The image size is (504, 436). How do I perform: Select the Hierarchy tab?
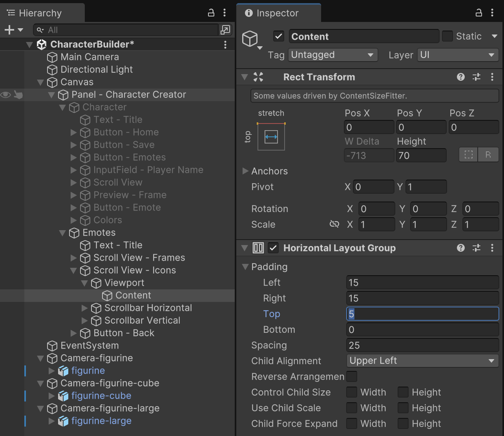(40, 13)
